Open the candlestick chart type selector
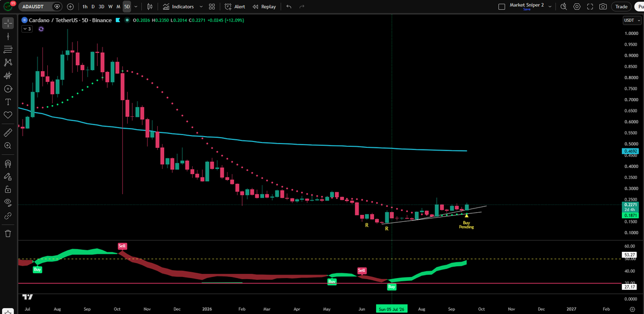The width and height of the screenshot is (644, 314). (150, 6)
